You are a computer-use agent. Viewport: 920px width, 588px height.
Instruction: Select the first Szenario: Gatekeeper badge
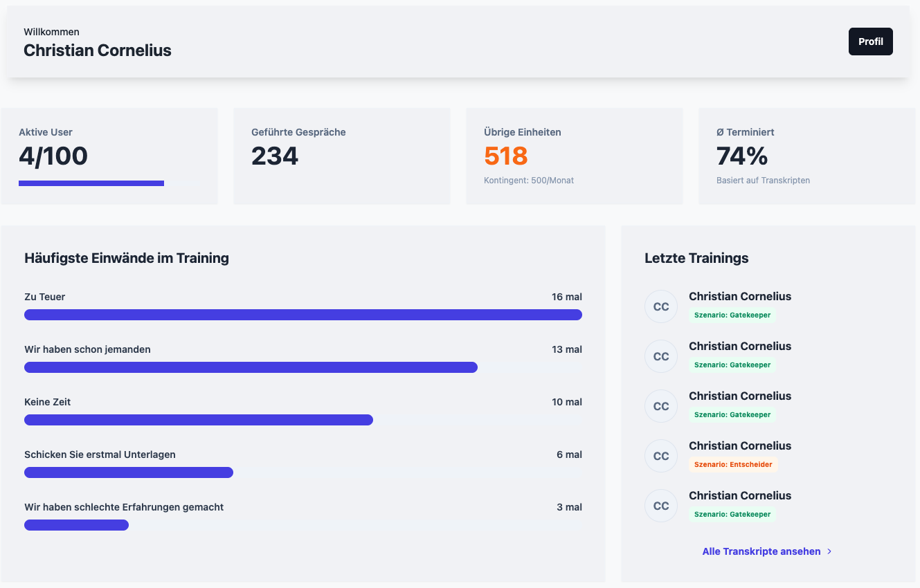[x=732, y=315]
